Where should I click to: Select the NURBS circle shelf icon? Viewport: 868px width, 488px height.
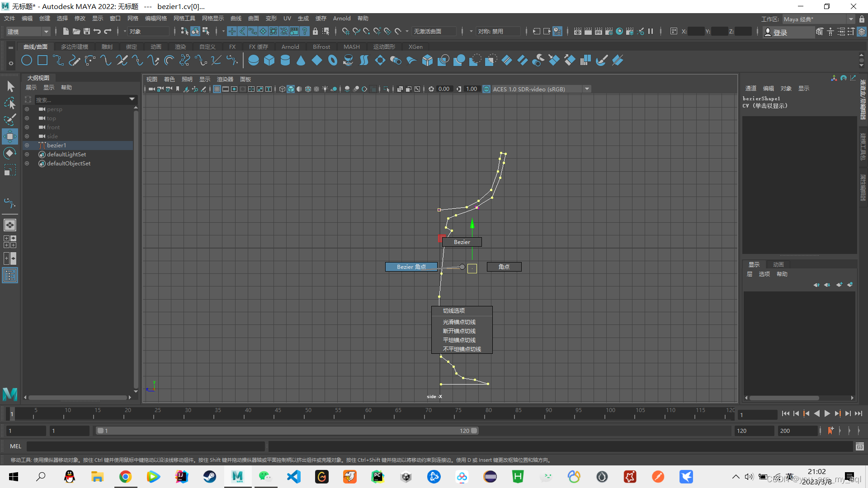pyautogui.click(x=27, y=60)
